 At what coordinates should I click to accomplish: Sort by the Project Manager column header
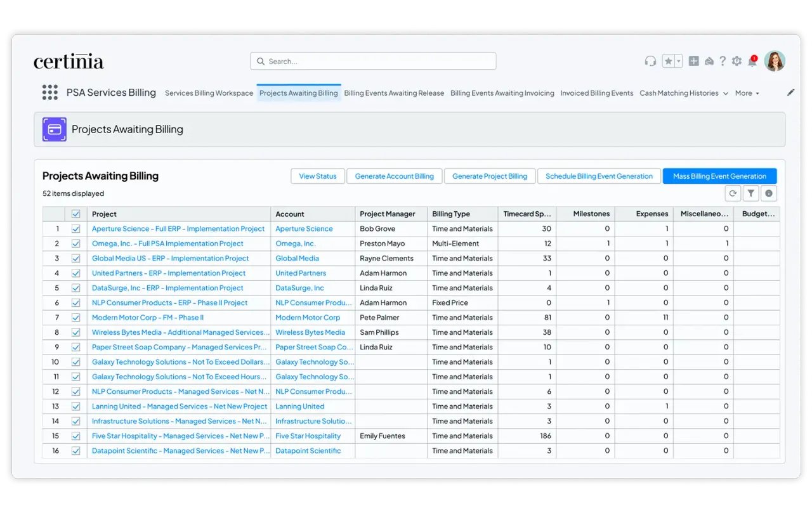pos(391,214)
